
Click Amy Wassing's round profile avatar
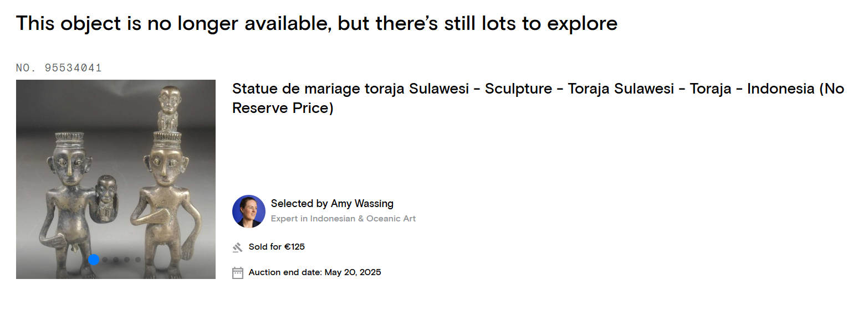click(x=249, y=211)
